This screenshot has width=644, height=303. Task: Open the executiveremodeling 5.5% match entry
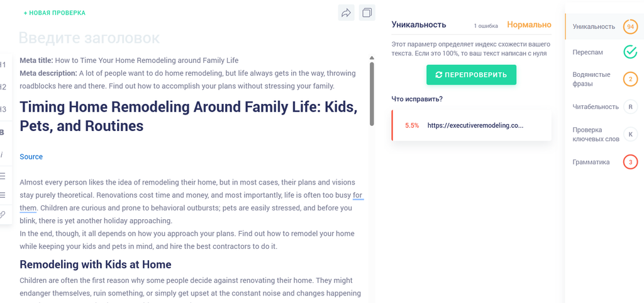(x=472, y=125)
